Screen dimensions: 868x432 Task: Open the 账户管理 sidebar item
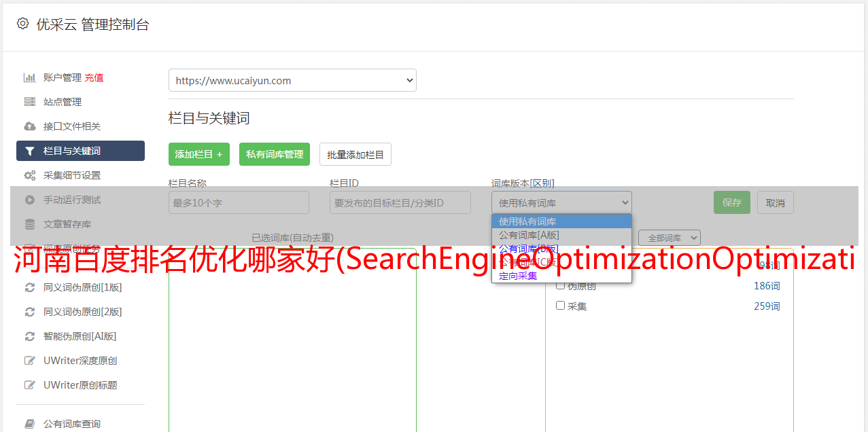pyautogui.click(x=80, y=77)
